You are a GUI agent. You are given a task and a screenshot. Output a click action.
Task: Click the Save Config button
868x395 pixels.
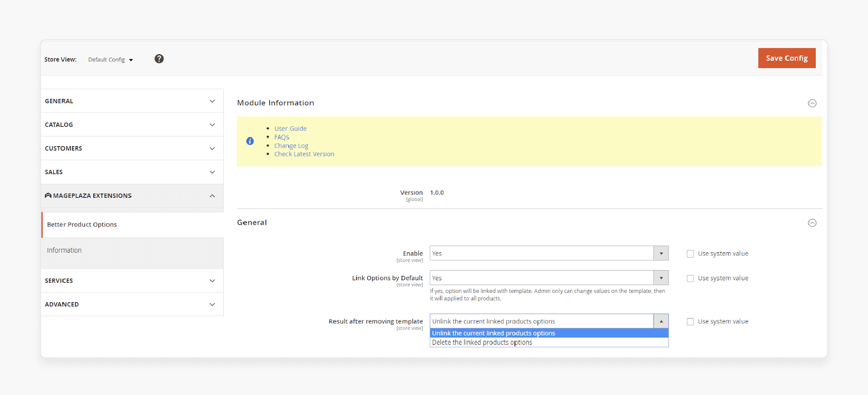click(x=787, y=58)
